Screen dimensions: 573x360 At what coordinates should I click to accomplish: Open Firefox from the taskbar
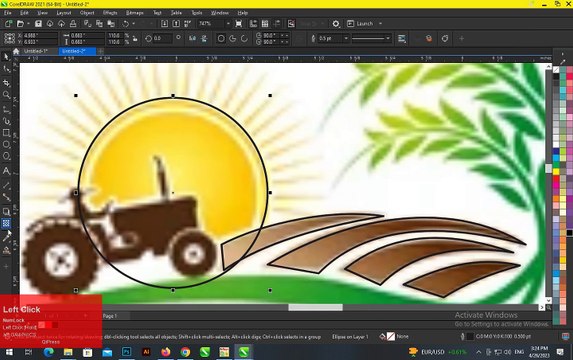click(166, 352)
